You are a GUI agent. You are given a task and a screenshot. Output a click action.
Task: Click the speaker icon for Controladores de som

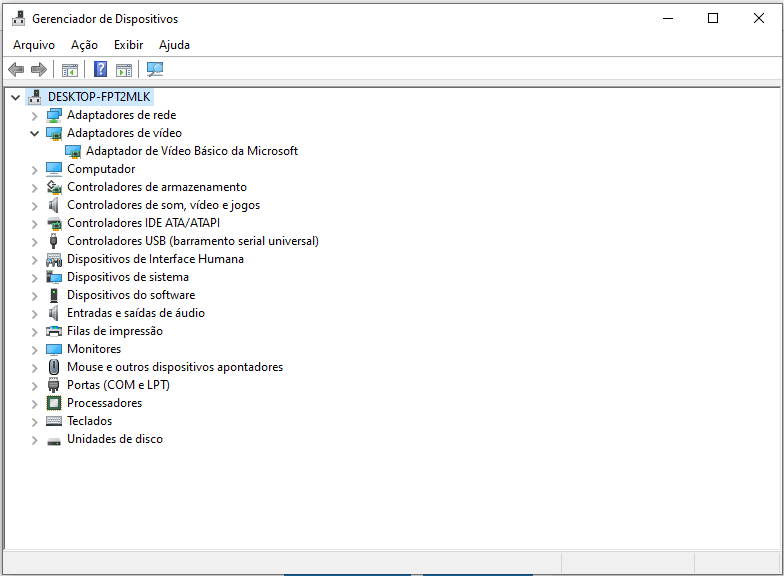(x=54, y=205)
